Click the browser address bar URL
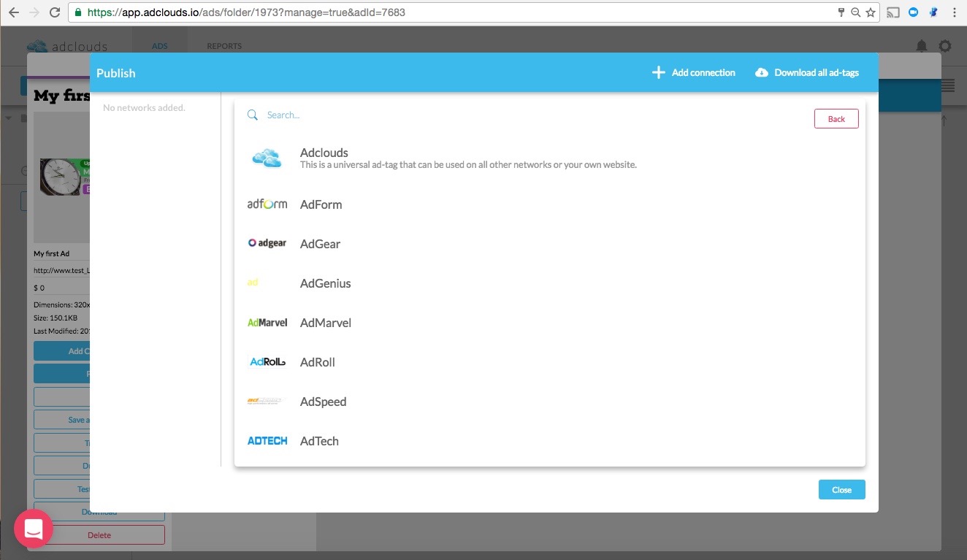Screen dimensions: 967x560 click(246, 12)
